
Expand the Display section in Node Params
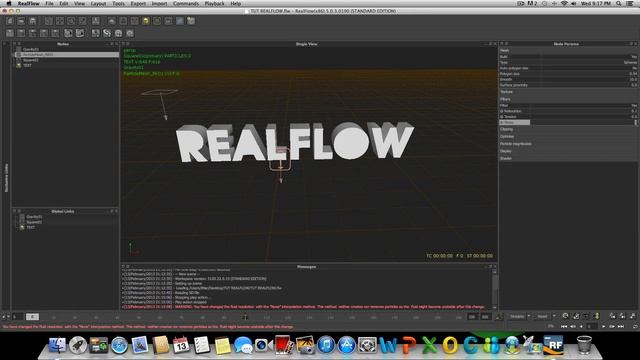click(x=569, y=151)
